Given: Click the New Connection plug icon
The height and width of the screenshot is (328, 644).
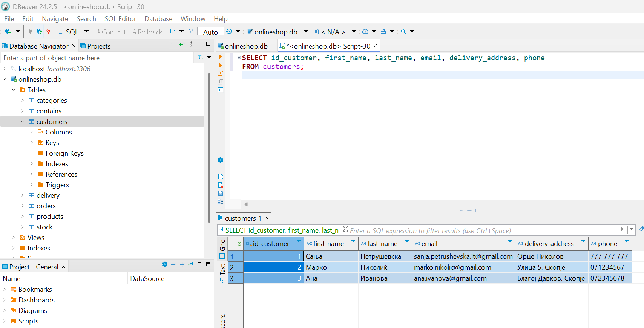Looking at the screenshot, I should (8, 32).
